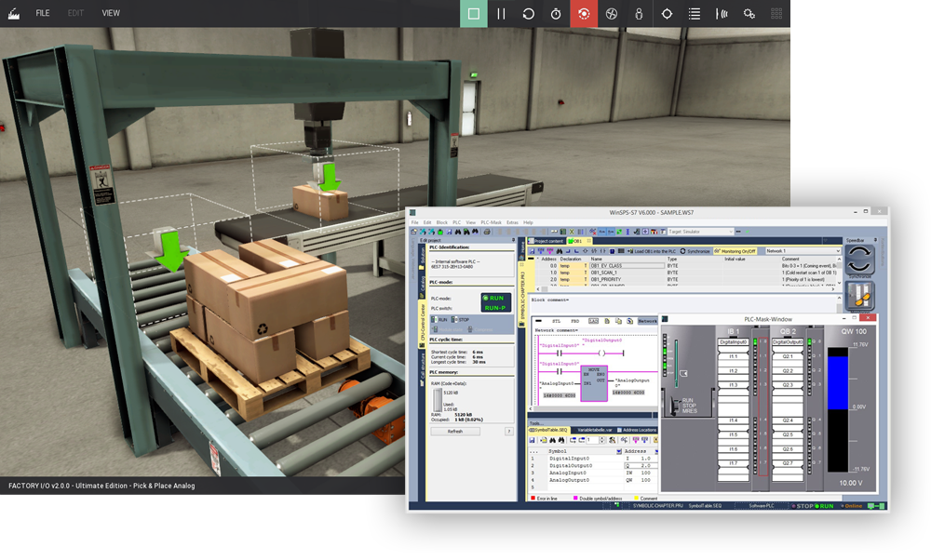
Task: Click the blue QW 100 analog bar
Action: [x=839, y=381]
